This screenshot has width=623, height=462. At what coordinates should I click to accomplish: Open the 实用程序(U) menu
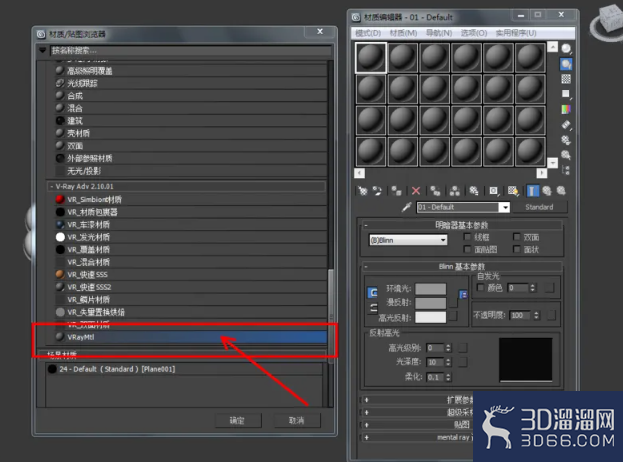click(x=516, y=33)
